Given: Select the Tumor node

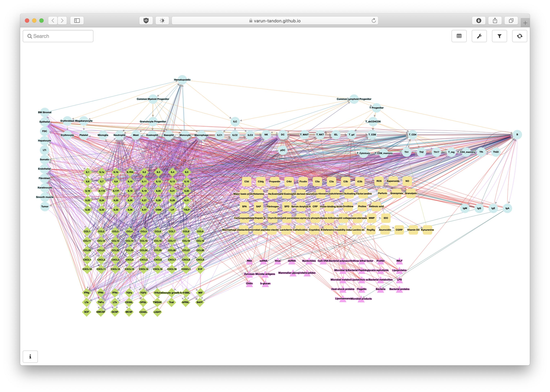Looking at the screenshot, I should coord(45,206).
